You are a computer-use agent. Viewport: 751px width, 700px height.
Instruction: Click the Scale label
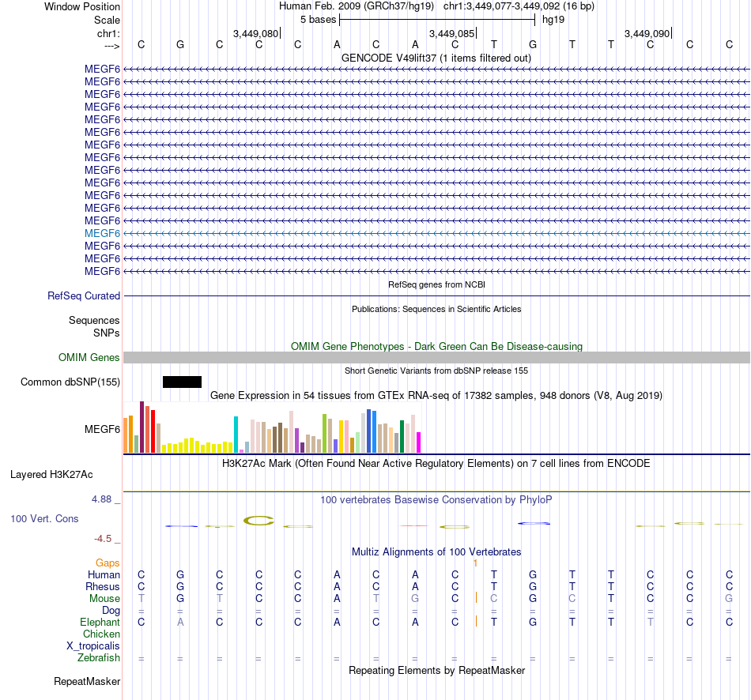click(107, 20)
